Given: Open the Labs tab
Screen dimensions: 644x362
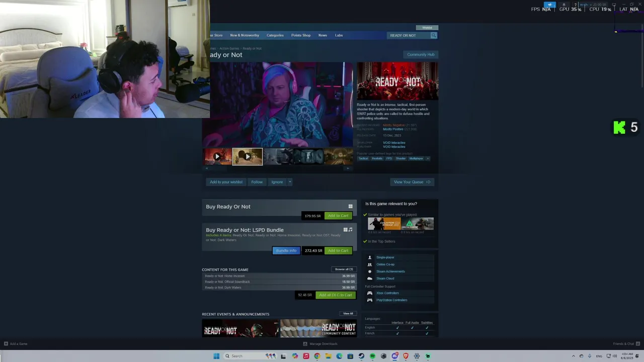Looking at the screenshot, I should (x=339, y=35).
